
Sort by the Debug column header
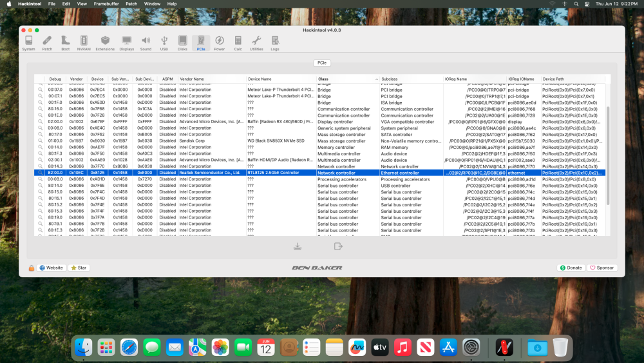click(x=55, y=79)
